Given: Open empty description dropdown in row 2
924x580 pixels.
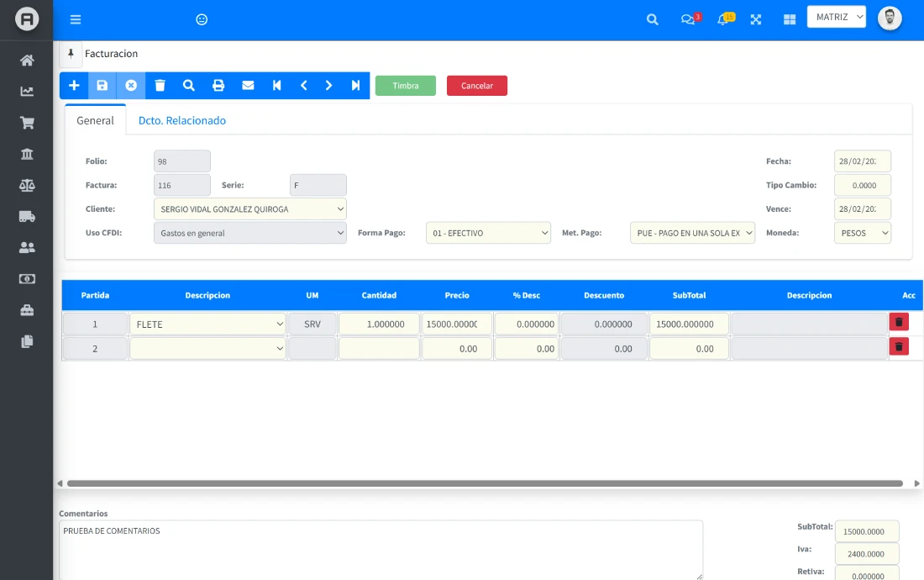Looking at the screenshot, I should [x=207, y=349].
